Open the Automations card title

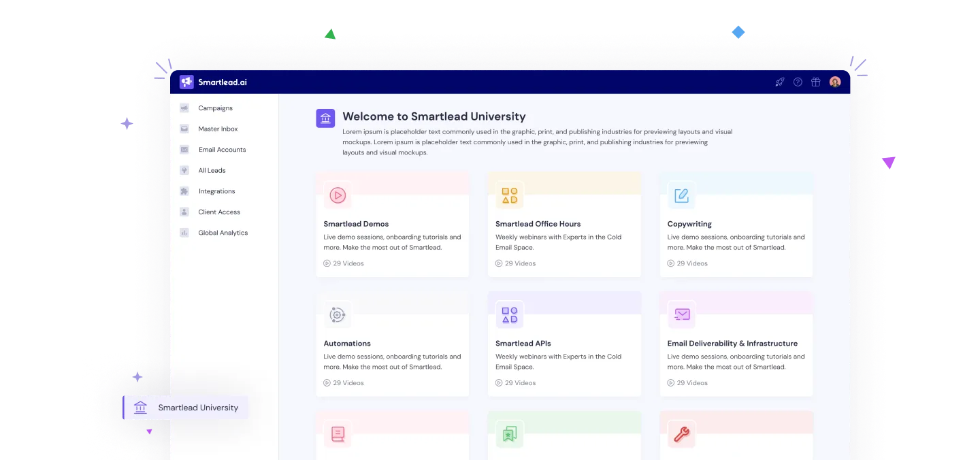(347, 343)
